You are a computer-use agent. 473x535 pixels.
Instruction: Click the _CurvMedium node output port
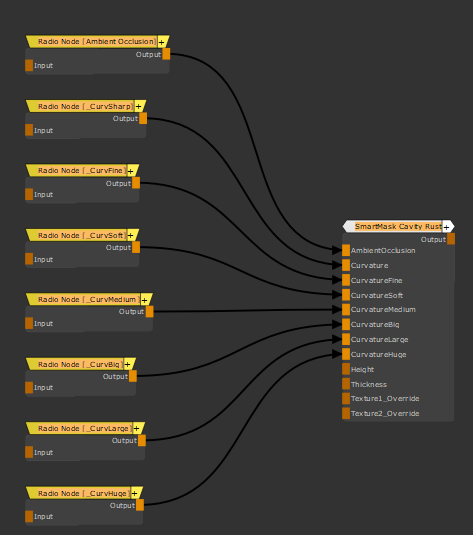pyautogui.click(x=149, y=312)
